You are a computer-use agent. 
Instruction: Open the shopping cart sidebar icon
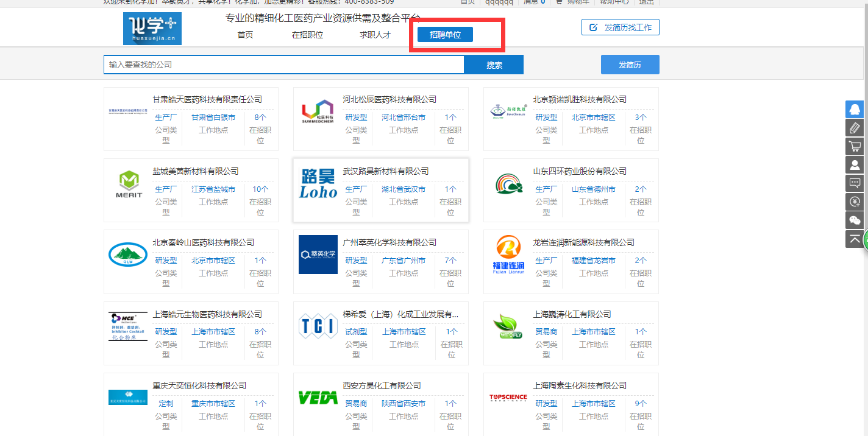tap(855, 146)
